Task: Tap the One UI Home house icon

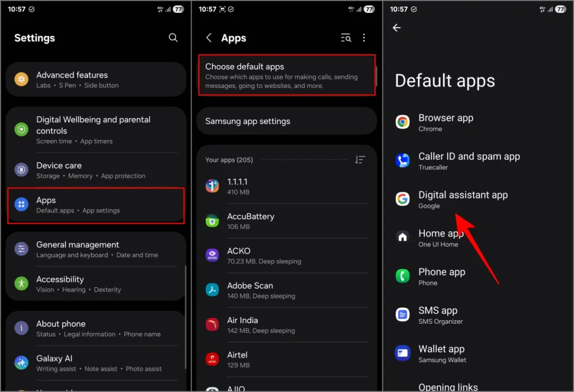Action: point(402,237)
